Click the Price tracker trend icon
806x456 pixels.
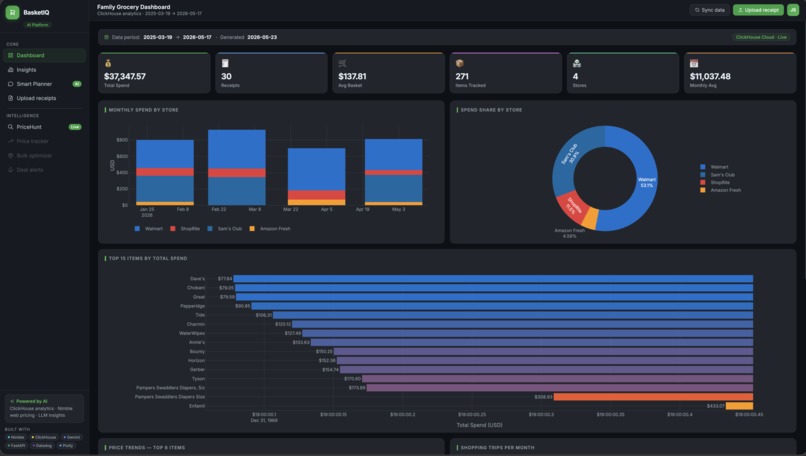click(x=10, y=141)
